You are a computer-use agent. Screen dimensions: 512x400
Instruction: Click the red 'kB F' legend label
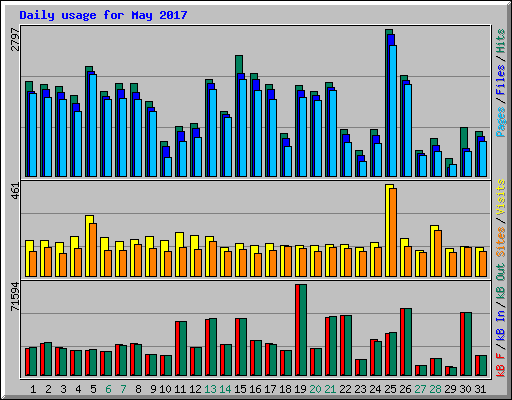500,364
